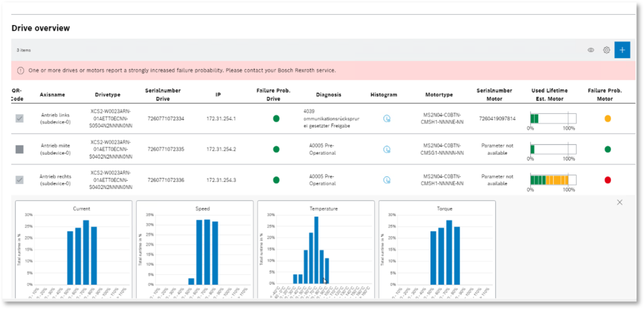Sort by Failure Prob. Motor header

click(x=605, y=95)
